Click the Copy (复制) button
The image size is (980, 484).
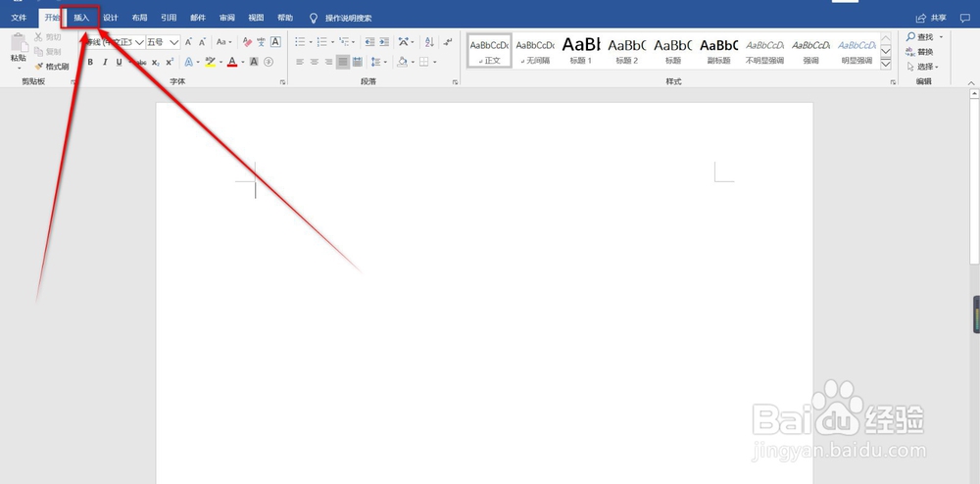tap(47, 52)
